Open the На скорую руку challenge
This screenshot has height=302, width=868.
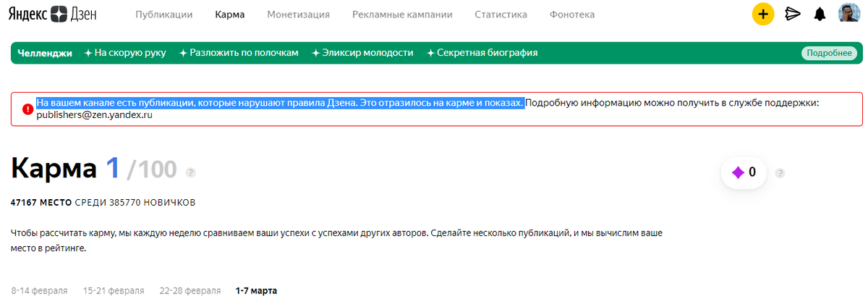click(x=125, y=53)
